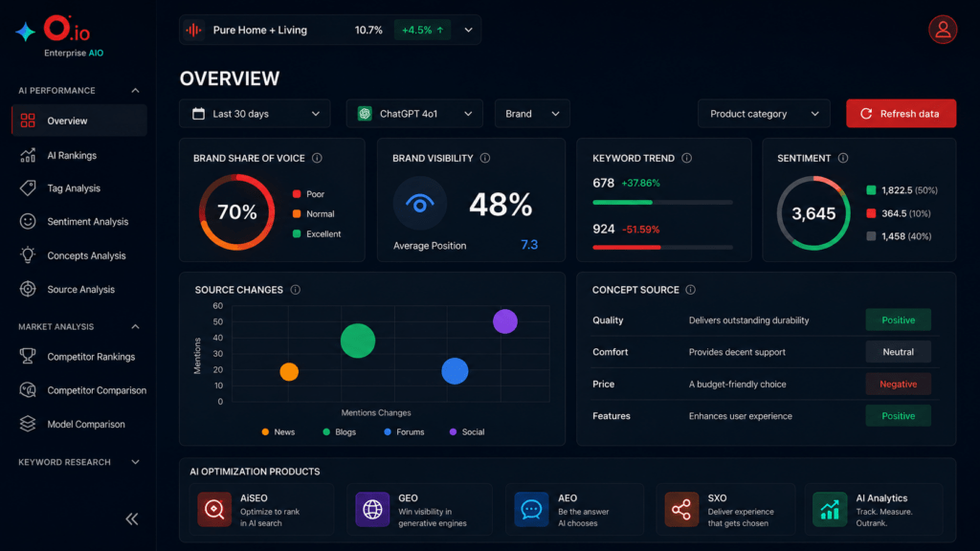The width and height of the screenshot is (980, 551).
Task: Click the AEO chat bubble icon
Action: click(531, 509)
